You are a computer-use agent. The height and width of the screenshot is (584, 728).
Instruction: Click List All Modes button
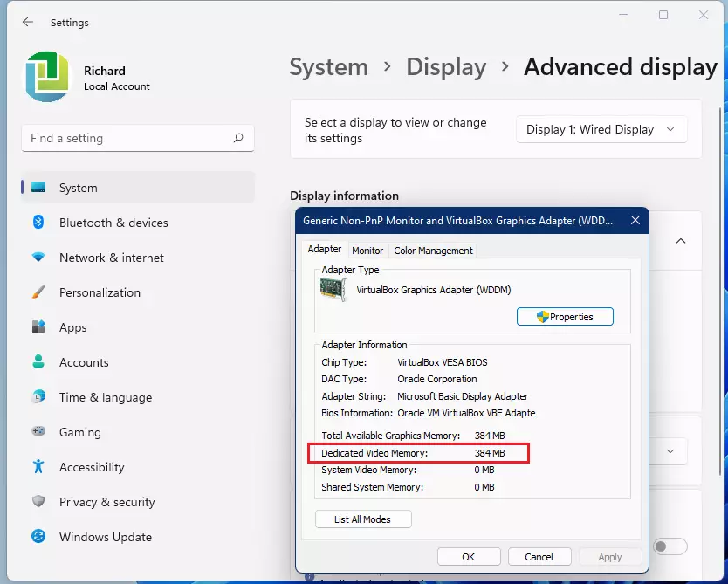pyautogui.click(x=363, y=519)
